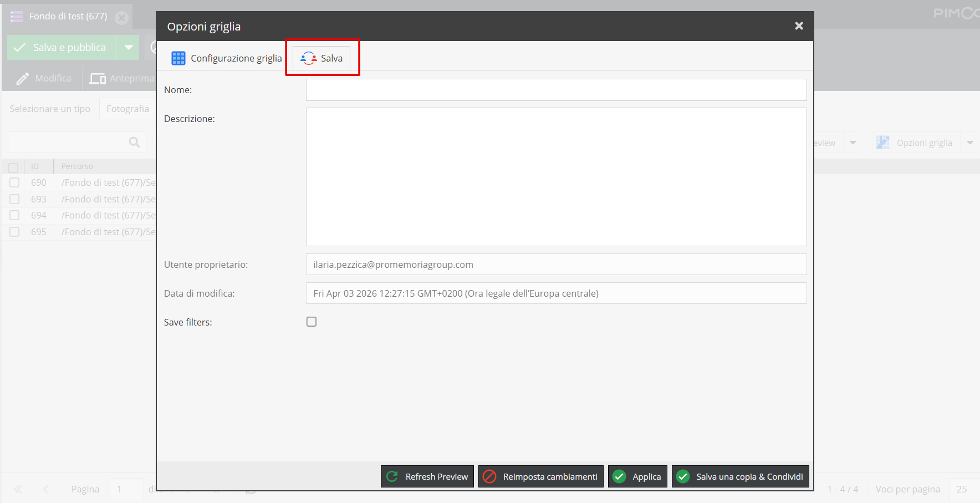This screenshot has height=503, width=980.
Task: Click the Refresh Preview button
Action: coord(427,476)
